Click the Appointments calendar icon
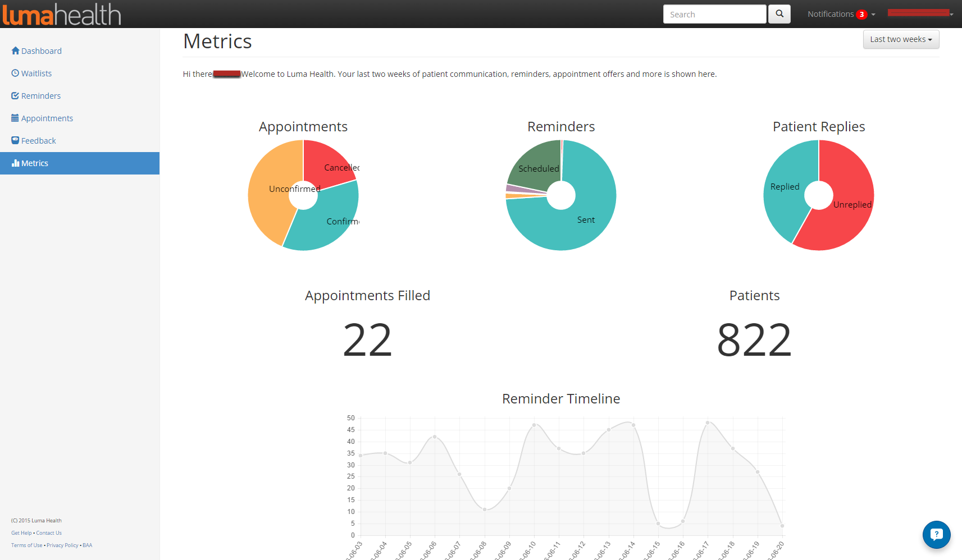The image size is (962, 560). click(x=15, y=118)
